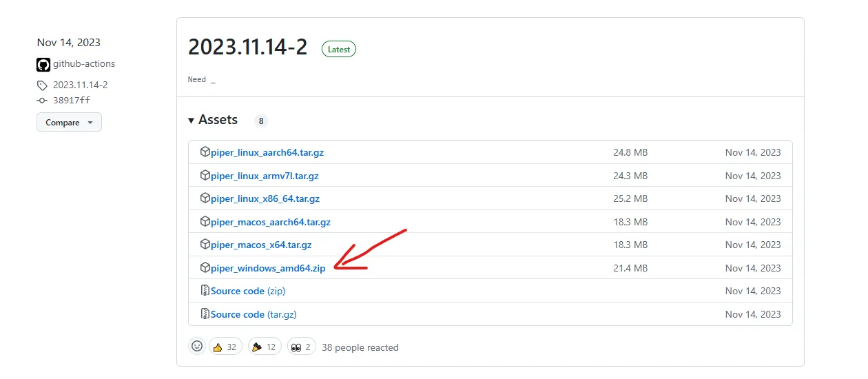Click the 25.2 MB file size
The width and height of the screenshot is (868, 379).
click(630, 198)
